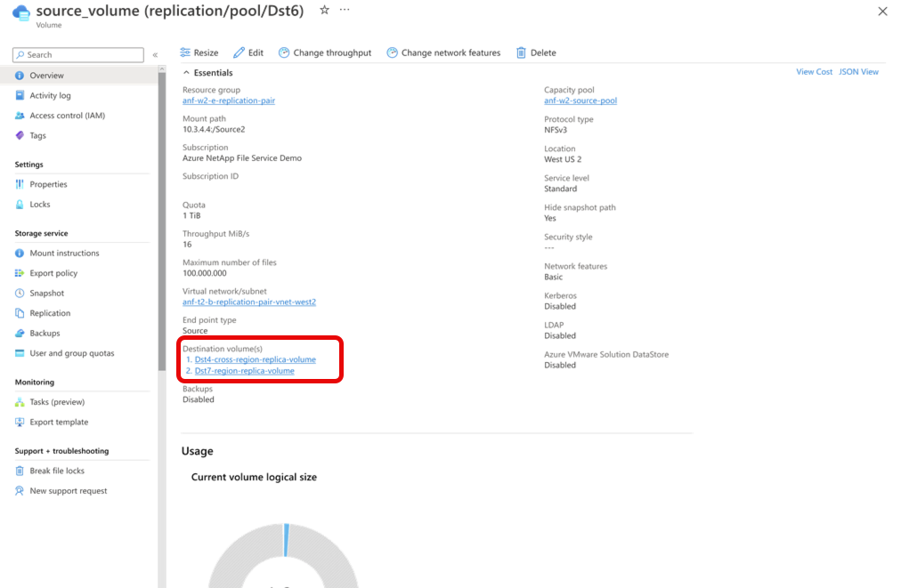The image size is (901, 588).
Task: Click the Quota value 1 TiB
Action: pos(191,216)
